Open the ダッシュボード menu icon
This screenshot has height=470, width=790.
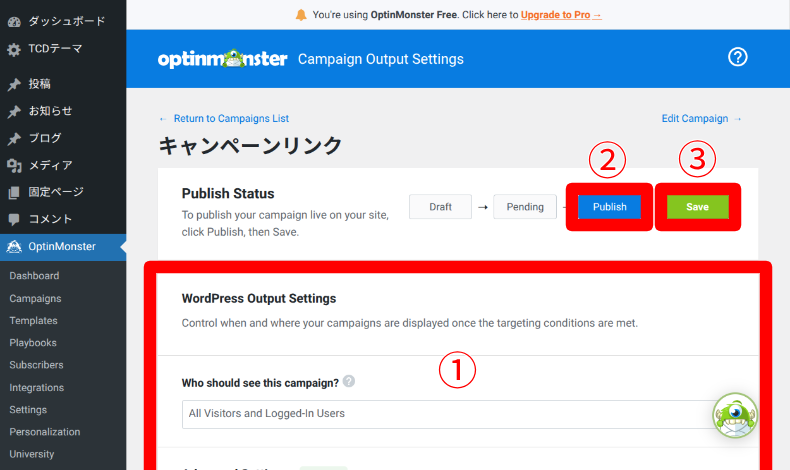pyautogui.click(x=14, y=22)
